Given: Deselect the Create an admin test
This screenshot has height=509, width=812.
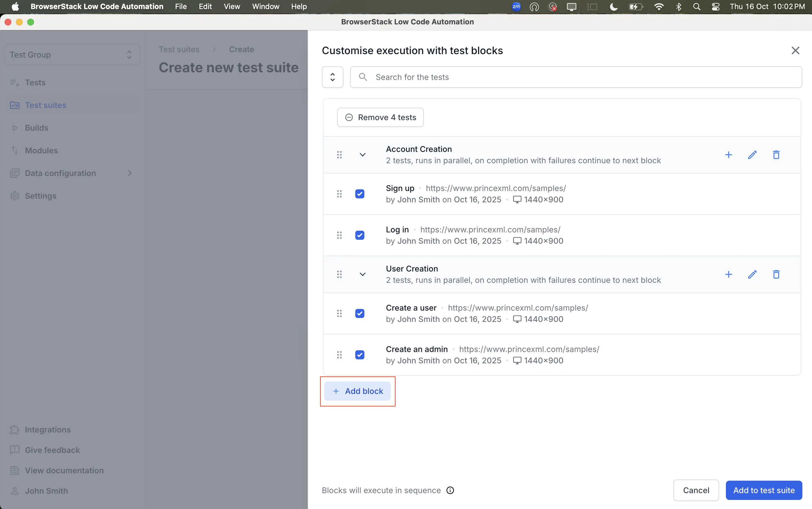Looking at the screenshot, I should (x=360, y=355).
